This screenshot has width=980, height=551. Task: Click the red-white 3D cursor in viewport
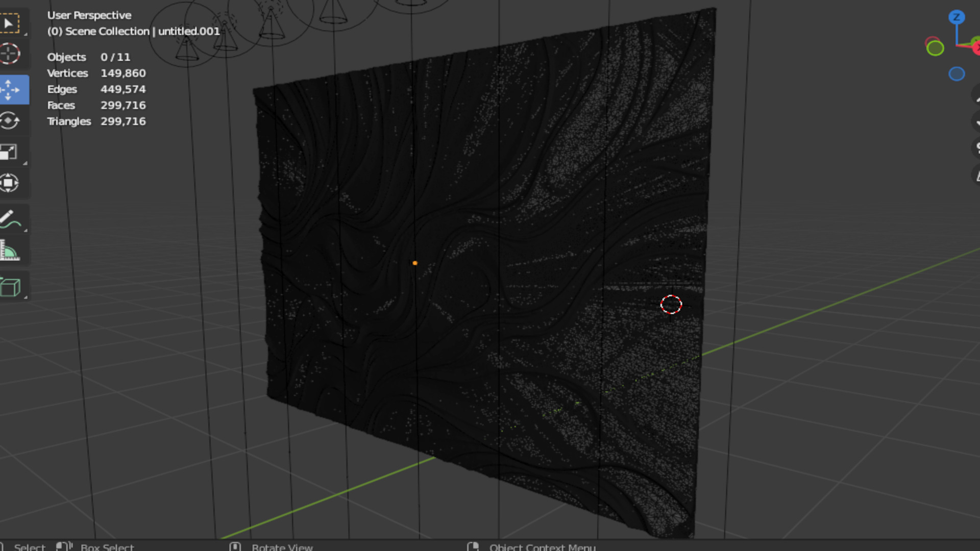click(671, 305)
